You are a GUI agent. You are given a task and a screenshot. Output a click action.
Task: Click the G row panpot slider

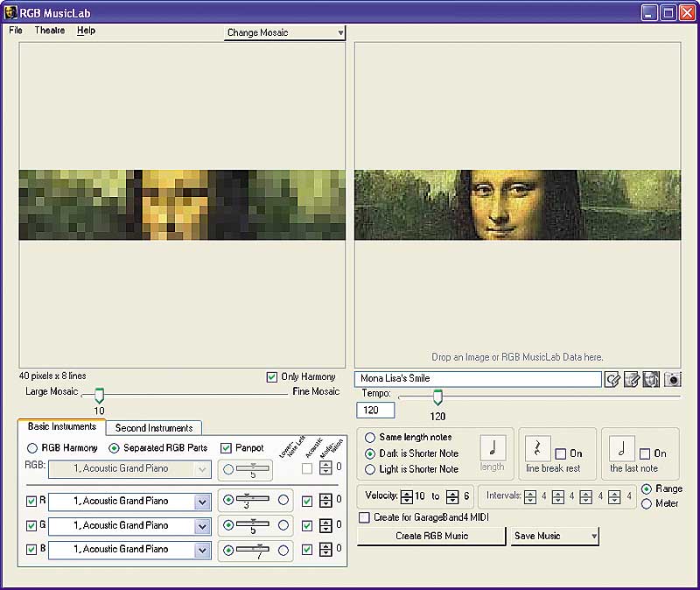click(253, 525)
